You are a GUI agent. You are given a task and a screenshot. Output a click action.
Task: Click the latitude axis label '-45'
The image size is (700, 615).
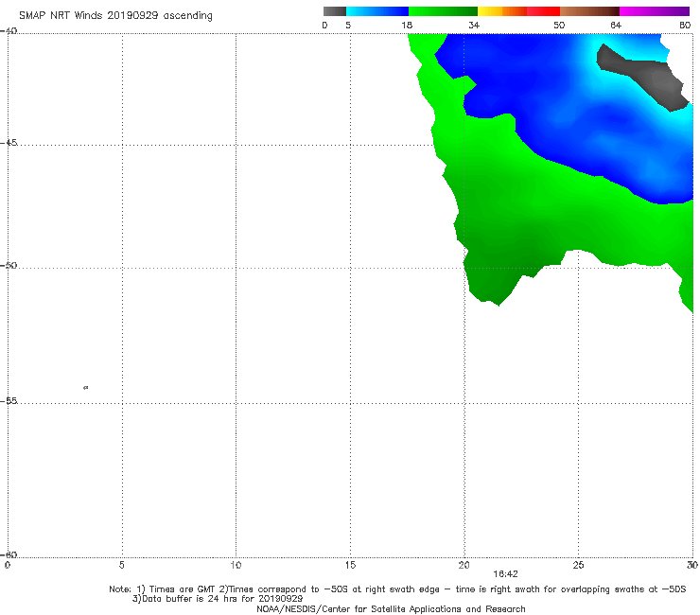9,143
